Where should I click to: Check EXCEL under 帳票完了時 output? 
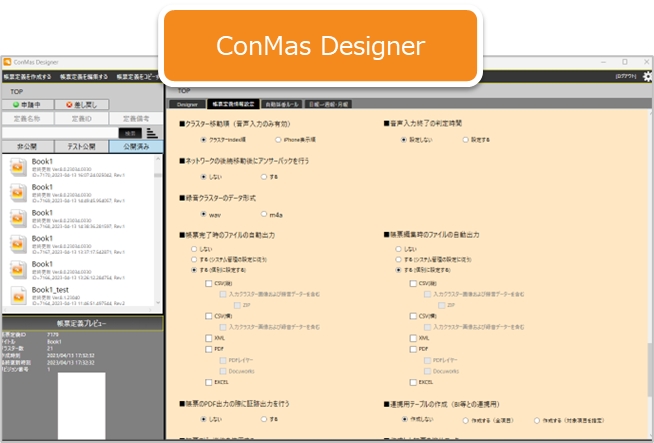(209, 382)
